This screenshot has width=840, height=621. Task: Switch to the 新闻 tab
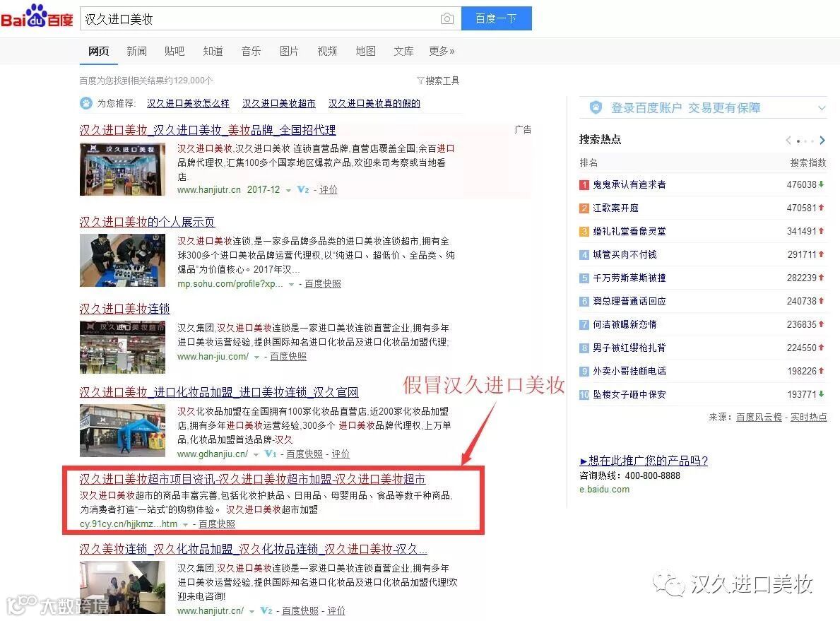tap(136, 51)
